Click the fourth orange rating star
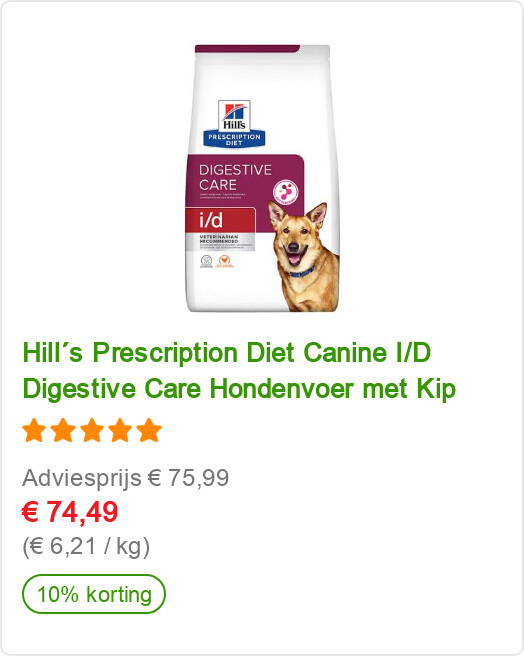 click(121, 430)
